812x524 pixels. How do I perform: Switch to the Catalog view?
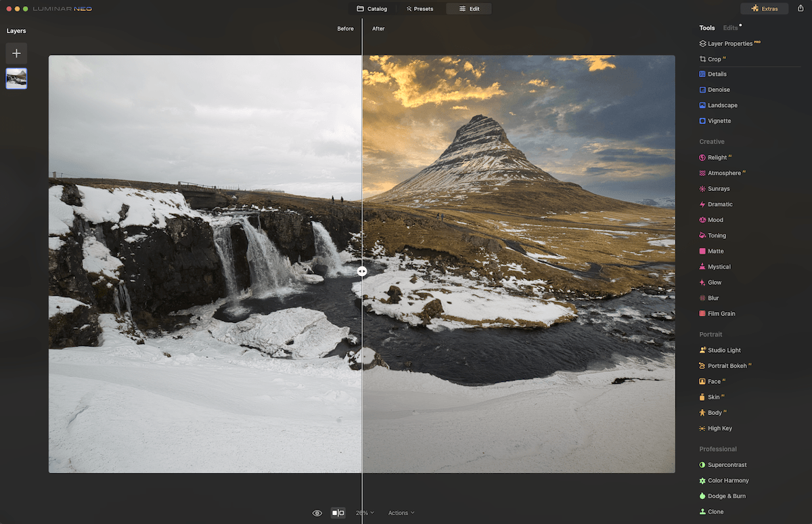point(371,9)
